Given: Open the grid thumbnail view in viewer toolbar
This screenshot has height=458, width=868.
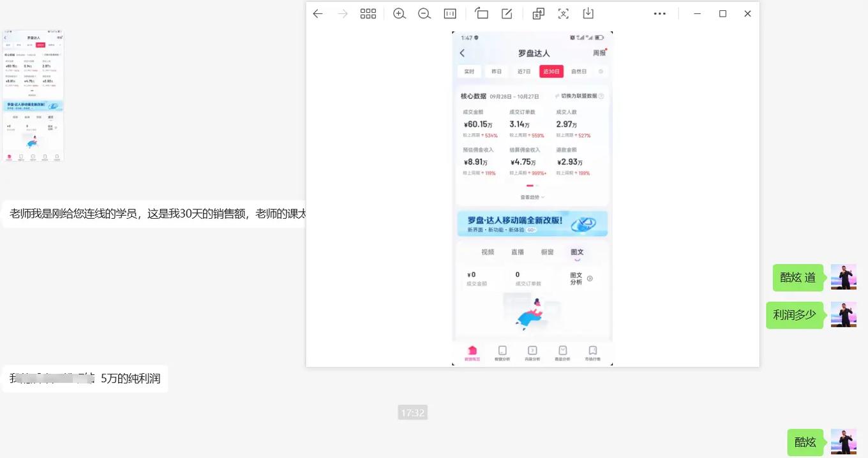Looking at the screenshot, I should pos(368,13).
